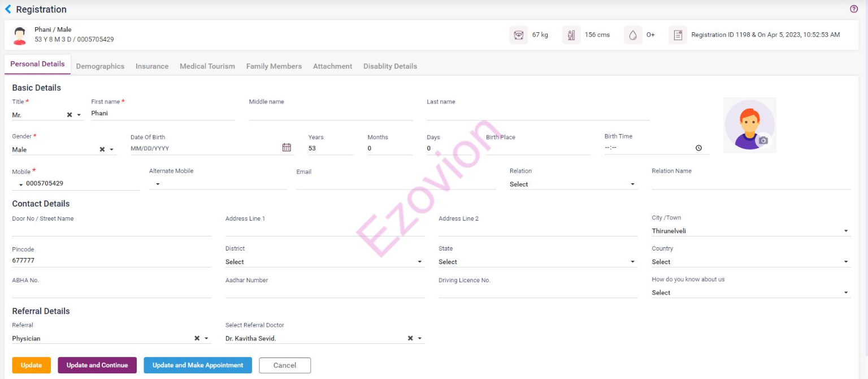Open the Alternate Mobile country code dropdown
The image size is (868, 379).
158,184
